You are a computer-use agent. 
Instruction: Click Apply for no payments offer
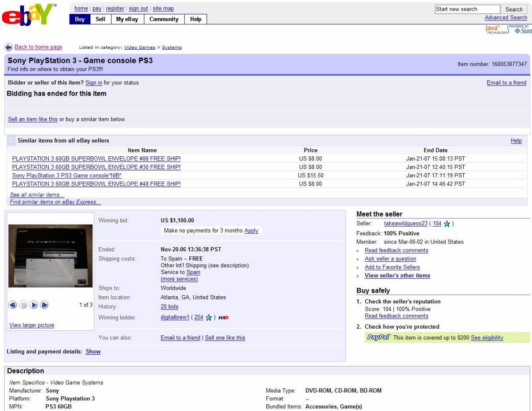click(x=251, y=231)
